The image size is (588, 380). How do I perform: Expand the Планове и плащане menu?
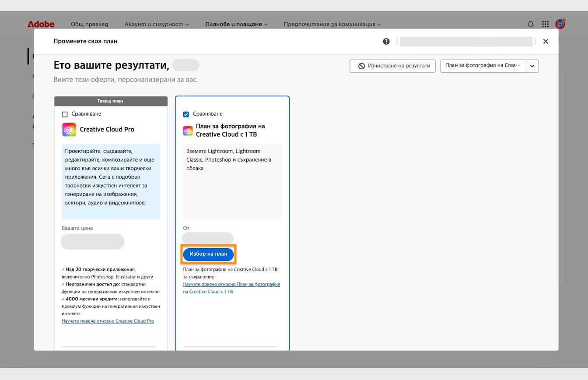tap(236, 24)
